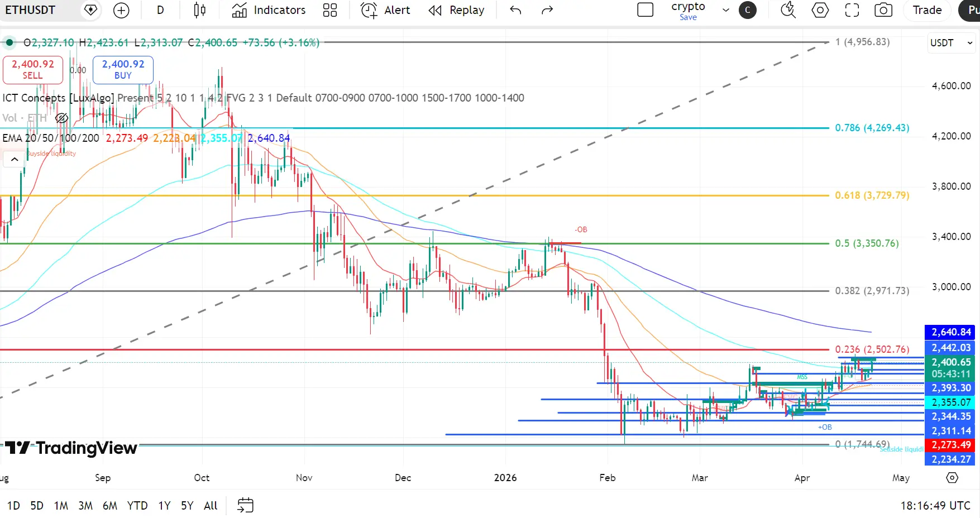Screen dimensions: 980x518
Task: Click the TradingView logo
Action: click(71, 448)
